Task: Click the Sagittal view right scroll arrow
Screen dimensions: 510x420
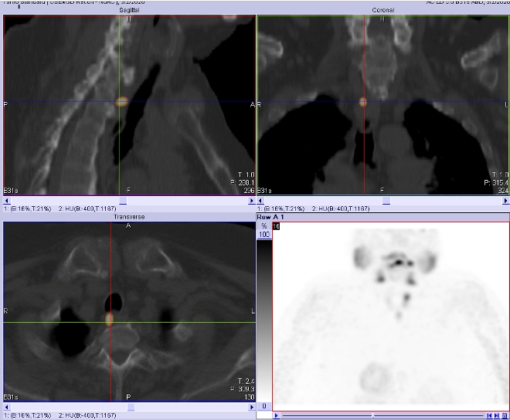Action: [251, 201]
